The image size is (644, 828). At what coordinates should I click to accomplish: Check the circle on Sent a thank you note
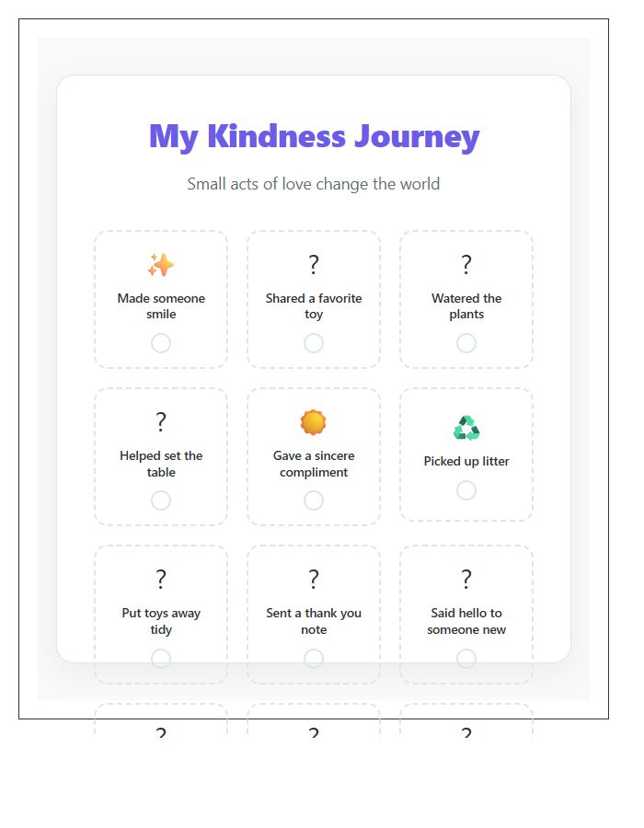click(314, 659)
